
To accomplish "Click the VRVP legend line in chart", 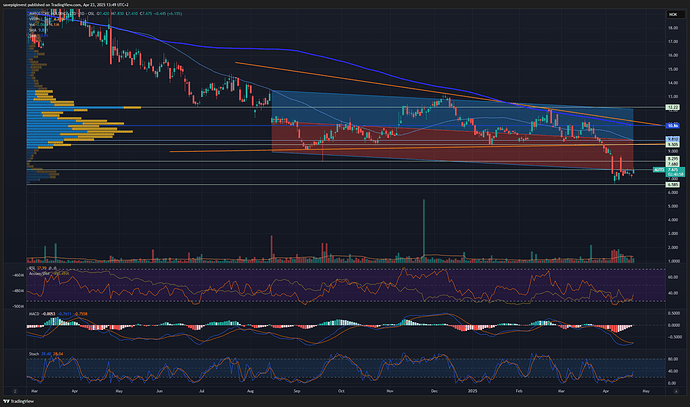I will click(x=36, y=21).
